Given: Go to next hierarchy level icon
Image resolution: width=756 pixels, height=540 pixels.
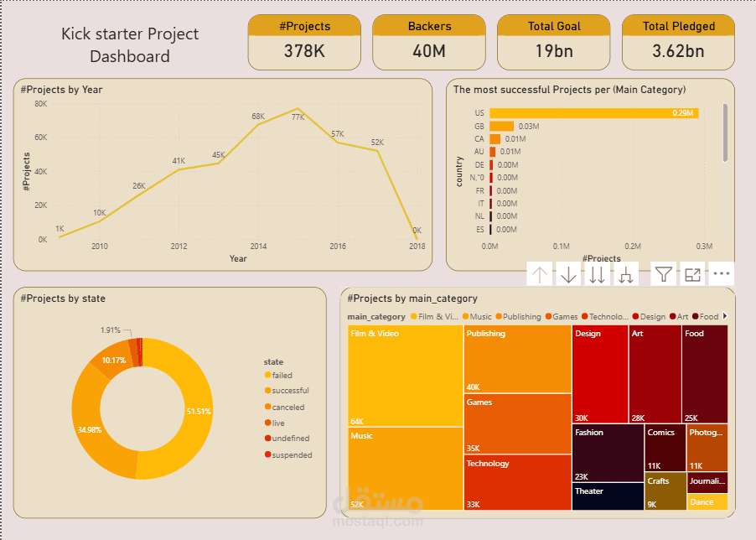Looking at the screenshot, I should click(597, 275).
